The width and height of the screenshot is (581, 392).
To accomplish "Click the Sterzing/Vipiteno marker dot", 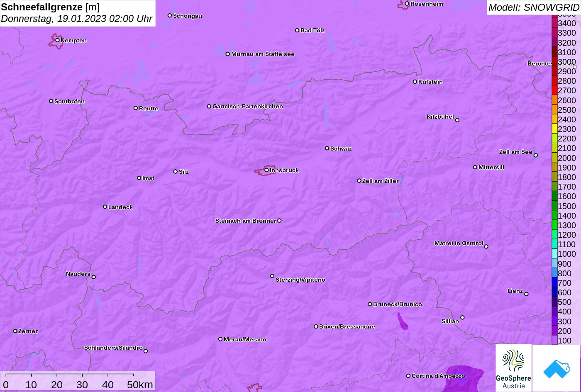I will 272,276.
